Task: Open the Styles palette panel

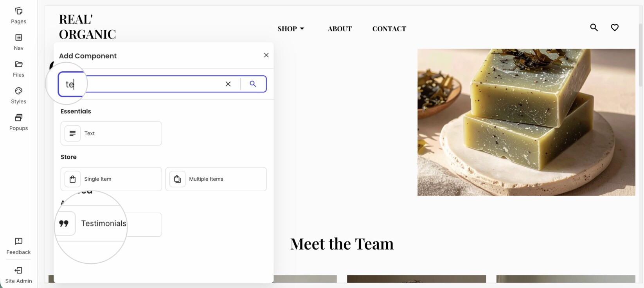Action: click(x=18, y=96)
